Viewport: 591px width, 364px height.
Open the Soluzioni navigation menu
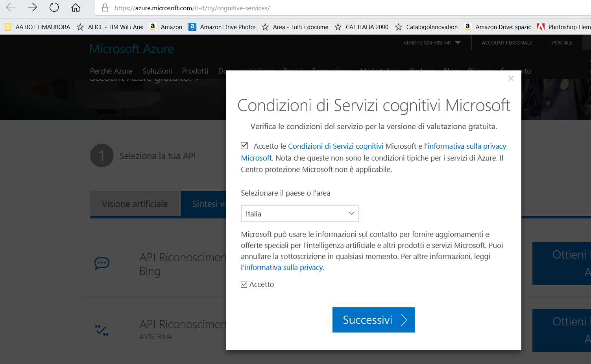(157, 71)
